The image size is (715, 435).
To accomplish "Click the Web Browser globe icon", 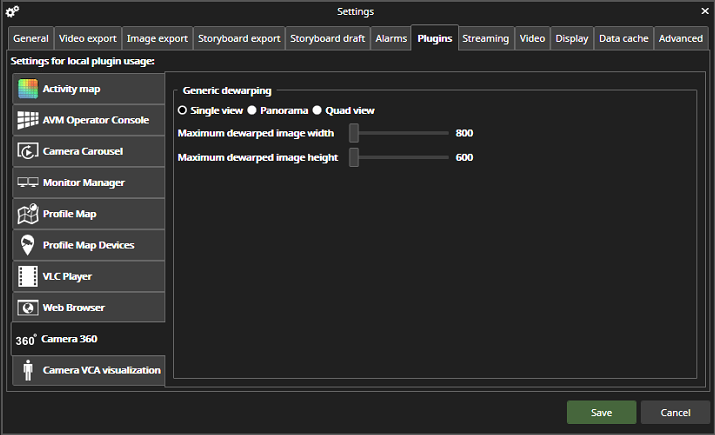I will (28, 308).
